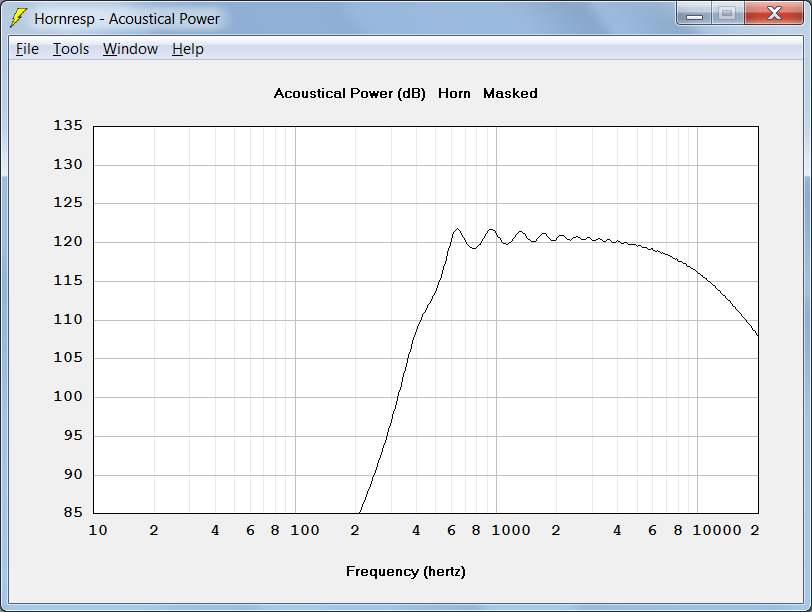This screenshot has width=812, height=612.
Task: Click the window title 'Hornresp - Acoustical Power'
Action: pyautogui.click(x=127, y=19)
